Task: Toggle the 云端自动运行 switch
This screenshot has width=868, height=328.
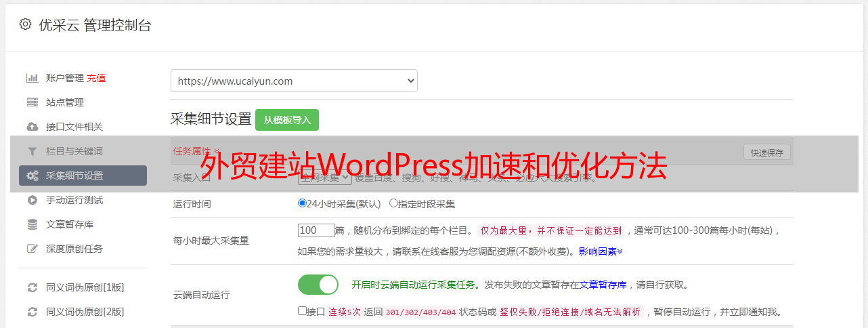Action: click(318, 285)
